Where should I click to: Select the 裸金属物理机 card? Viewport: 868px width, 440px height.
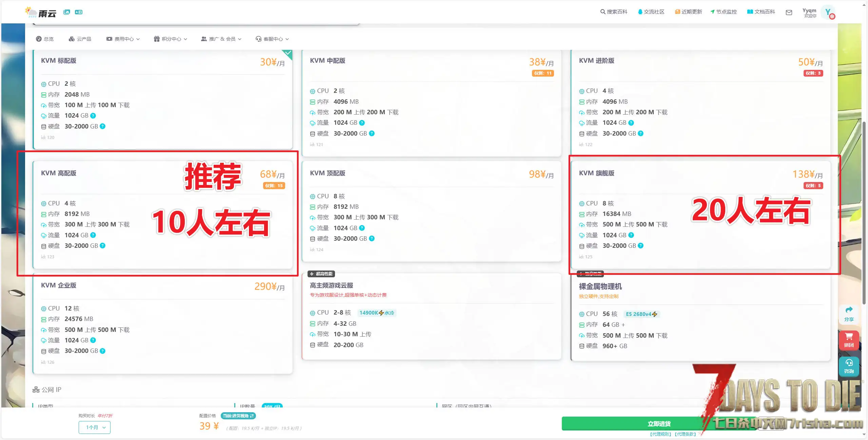(701, 317)
